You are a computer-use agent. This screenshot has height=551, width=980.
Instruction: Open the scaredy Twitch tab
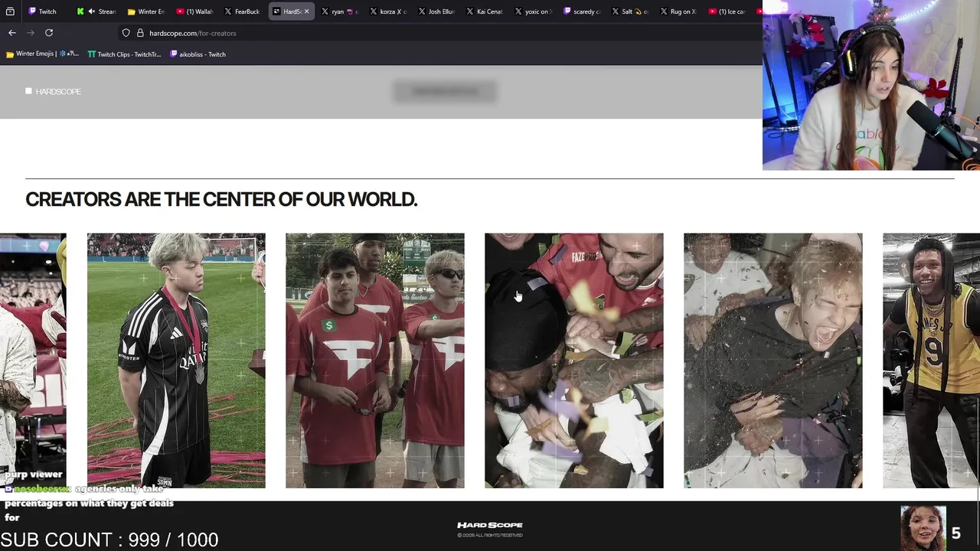pyautogui.click(x=581, y=11)
